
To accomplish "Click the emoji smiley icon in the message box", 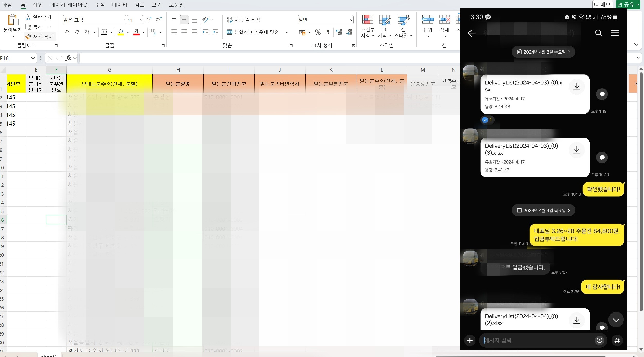I will (599, 340).
